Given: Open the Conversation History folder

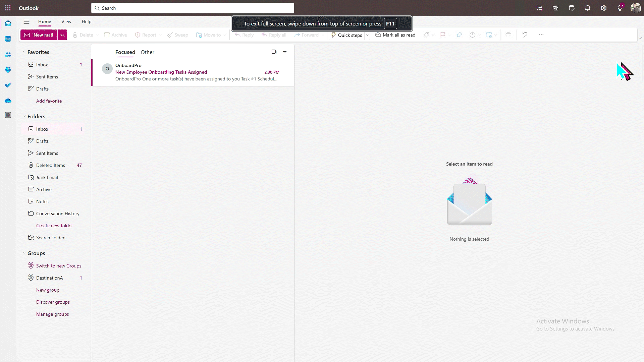Looking at the screenshot, I should (54, 214).
